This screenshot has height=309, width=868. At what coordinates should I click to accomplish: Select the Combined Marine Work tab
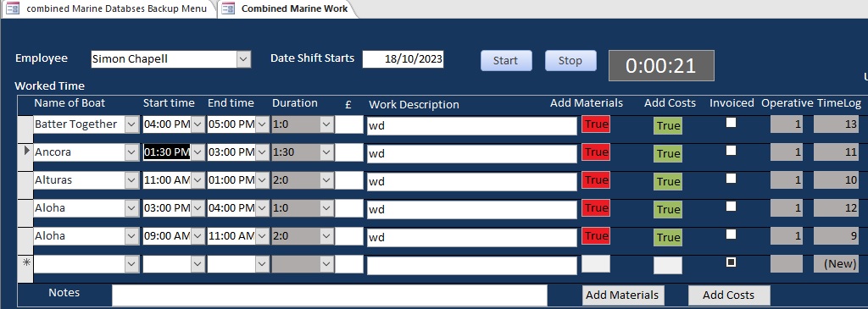tap(286, 8)
